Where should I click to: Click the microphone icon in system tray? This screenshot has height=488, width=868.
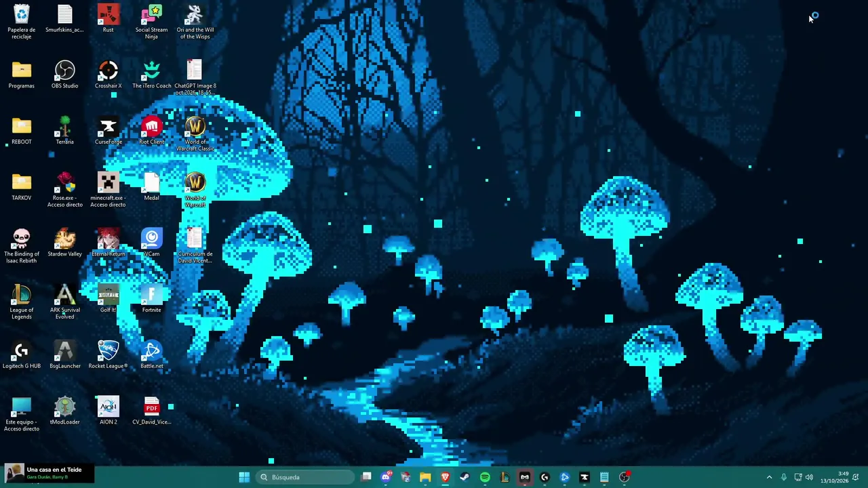point(784,477)
